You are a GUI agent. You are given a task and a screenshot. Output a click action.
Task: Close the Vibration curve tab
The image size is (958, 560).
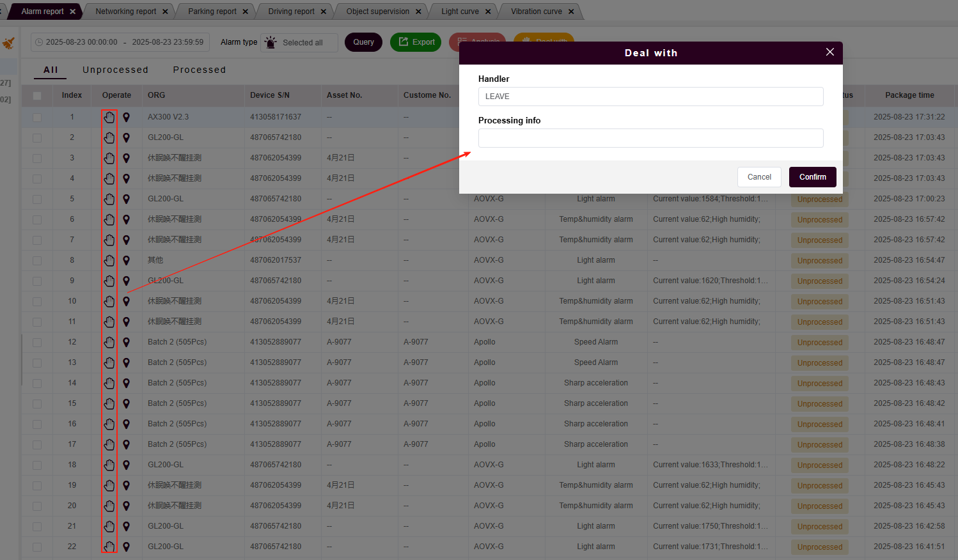click(x=571, y=12)
